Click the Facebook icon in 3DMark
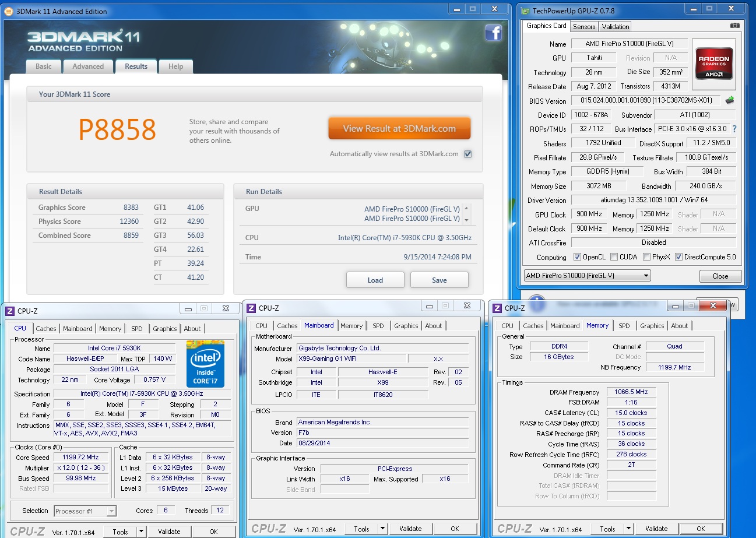This screenshot has height=538, width=756. (494, 33)
